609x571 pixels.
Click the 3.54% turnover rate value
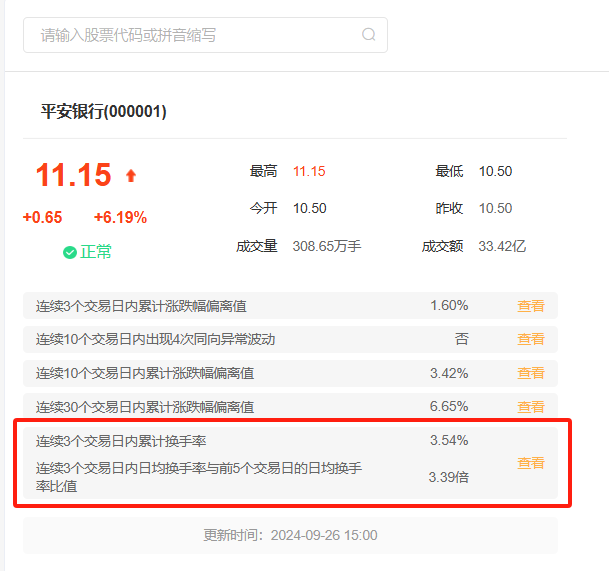(449, 440)
